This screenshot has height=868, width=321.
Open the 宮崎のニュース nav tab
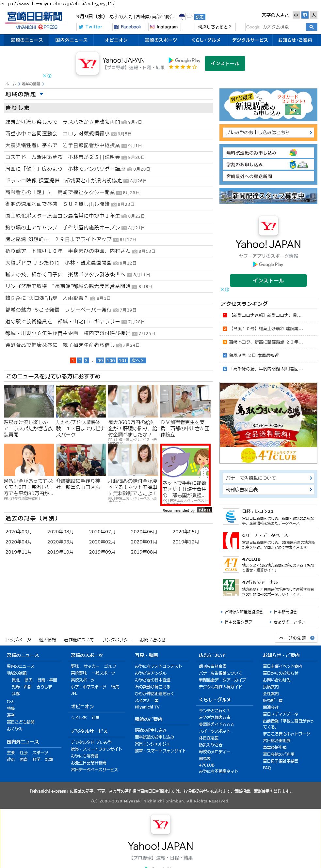[27, 40]
